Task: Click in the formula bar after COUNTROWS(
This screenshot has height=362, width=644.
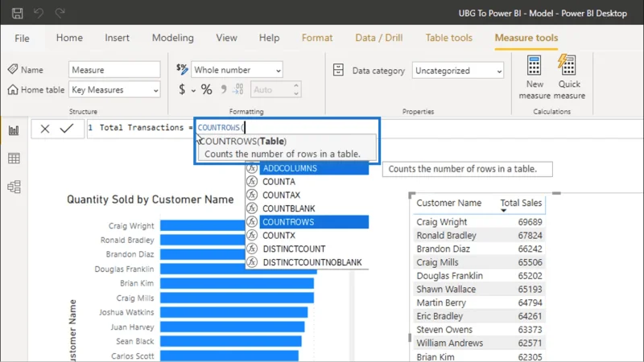Action: click(246, 128)
